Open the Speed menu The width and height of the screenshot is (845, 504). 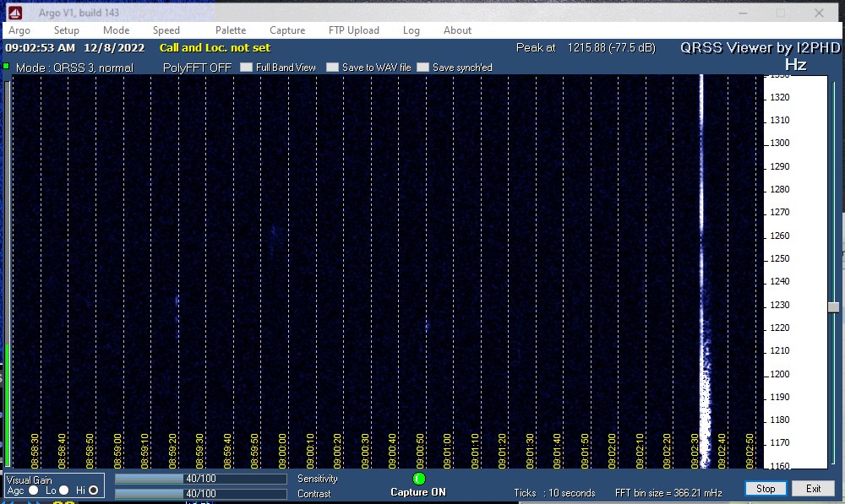point(166,30)
